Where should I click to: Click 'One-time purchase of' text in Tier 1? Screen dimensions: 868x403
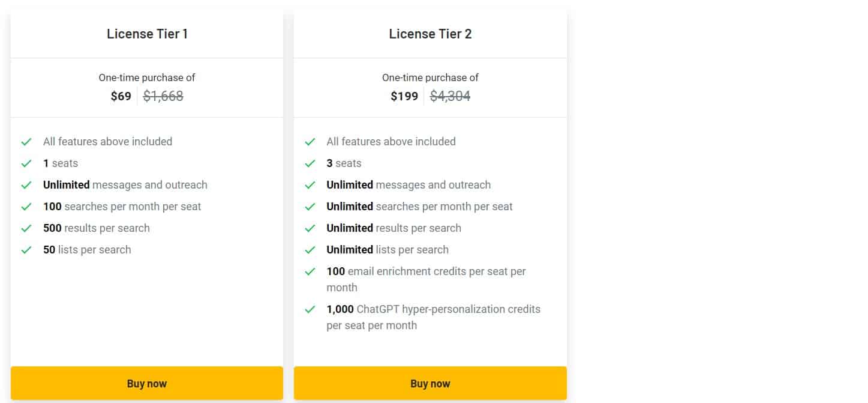[x=147, y=77]
